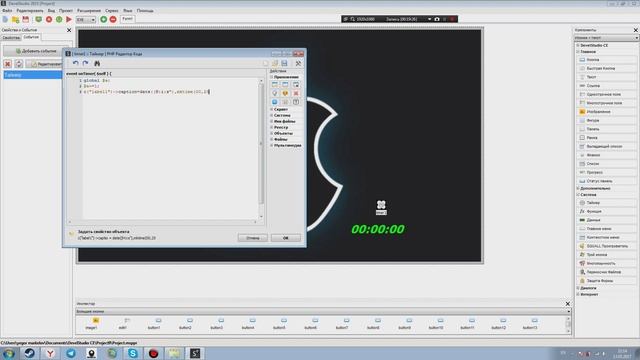The height and width of the screenshot is (360, 640).
Task: Click the change event icon beside delete
Action: point(19,64)
